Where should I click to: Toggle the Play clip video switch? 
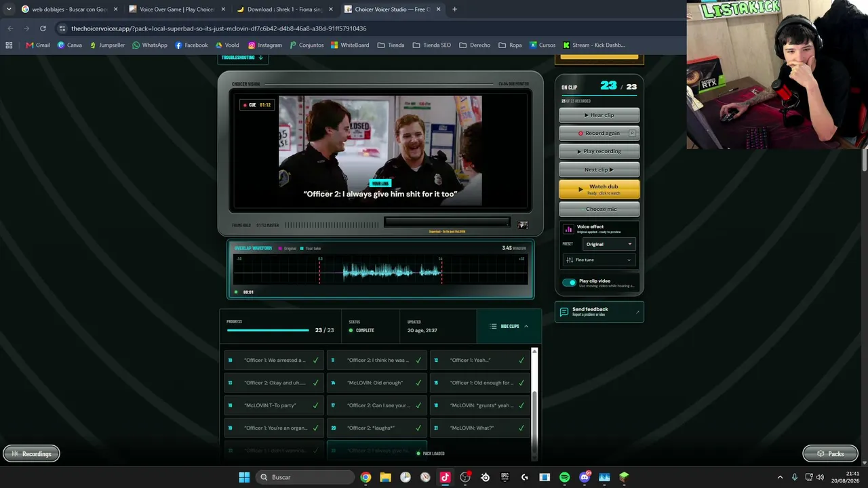pos(569,283)
